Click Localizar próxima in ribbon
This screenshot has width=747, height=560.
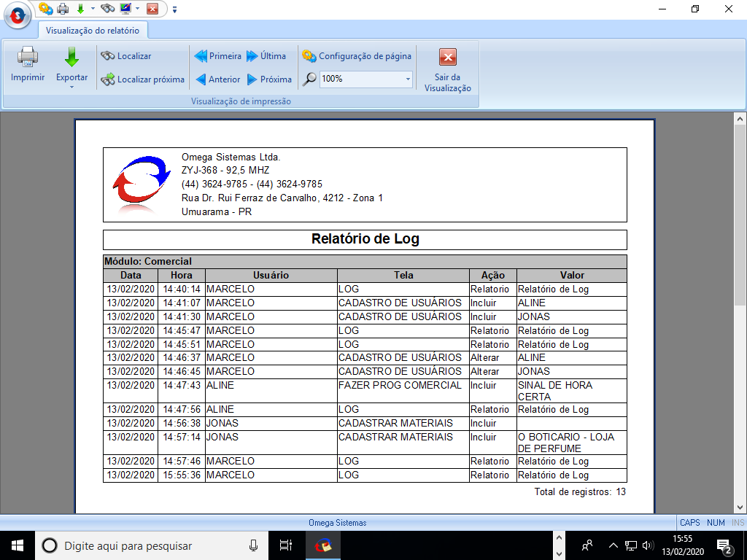143,79
